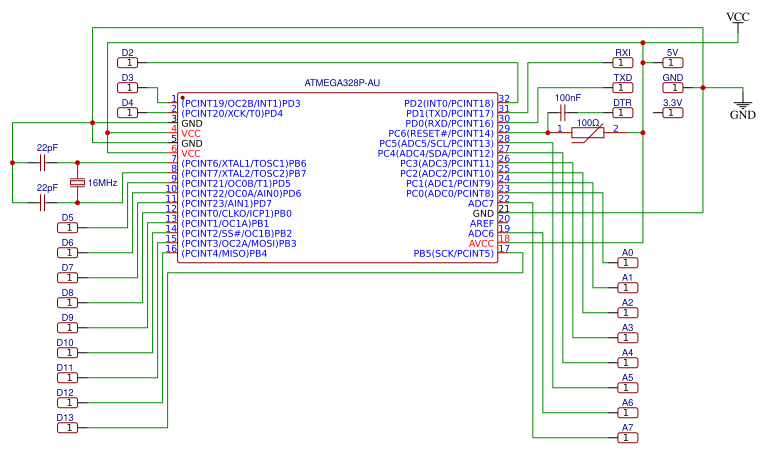Click the ADC7 pin label
The width and height of the screenshot is (766, 453).
[x=481, y=204]
